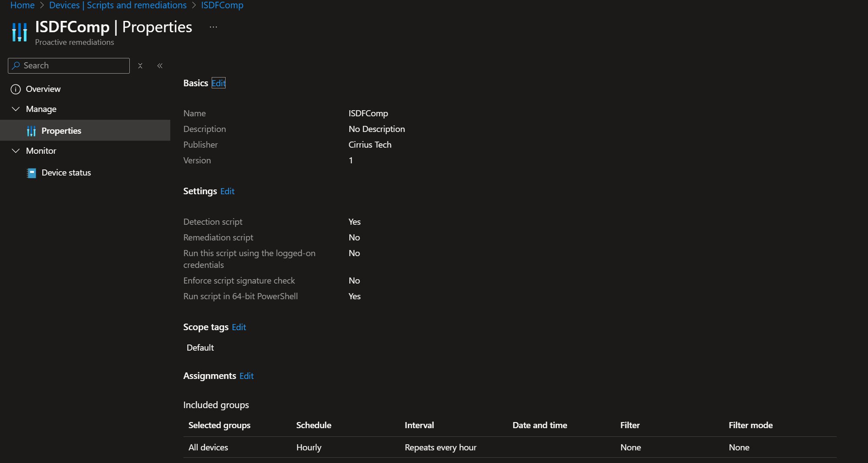Click 'Repeats every hour' interval cell
The height and width of the screenshot is (463, 868).
click(440, 447)
